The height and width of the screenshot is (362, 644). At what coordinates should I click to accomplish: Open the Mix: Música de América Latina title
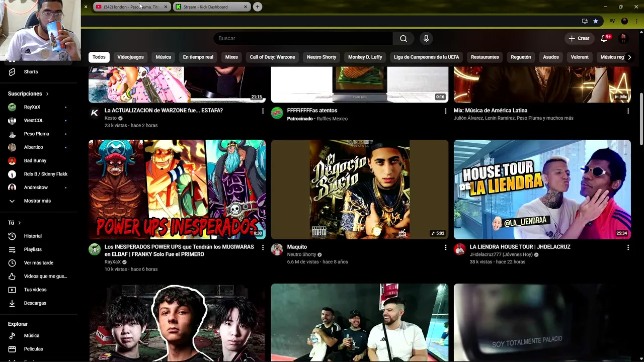click(491, 111)
